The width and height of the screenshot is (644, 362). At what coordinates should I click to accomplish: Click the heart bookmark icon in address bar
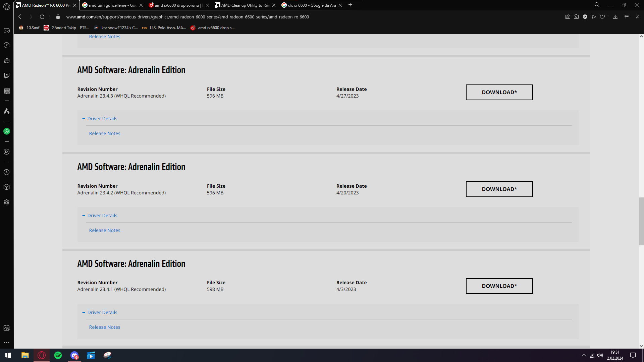[x=602, y=17]
